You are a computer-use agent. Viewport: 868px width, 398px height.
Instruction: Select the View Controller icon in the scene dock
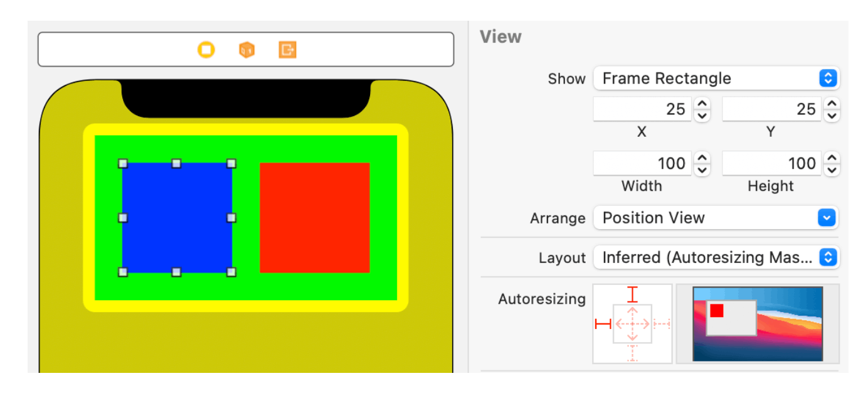207,50
